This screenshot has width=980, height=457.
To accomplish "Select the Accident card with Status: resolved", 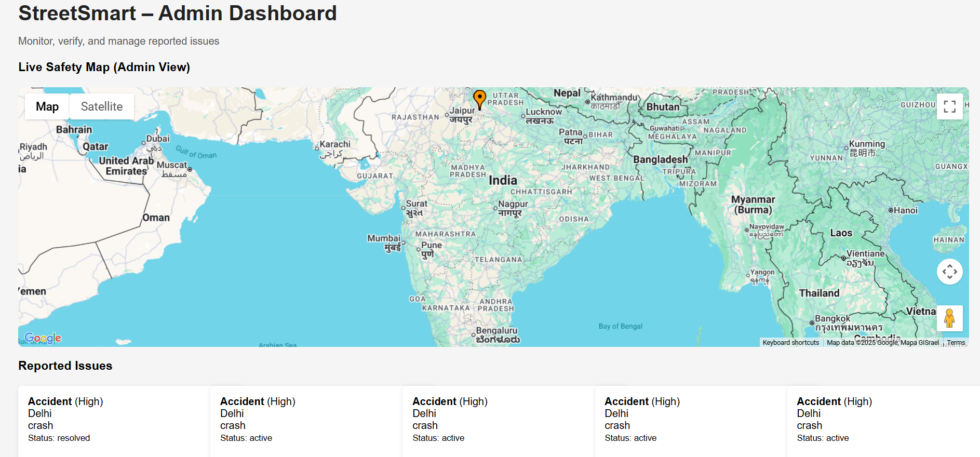I will [x=114, y=421].
